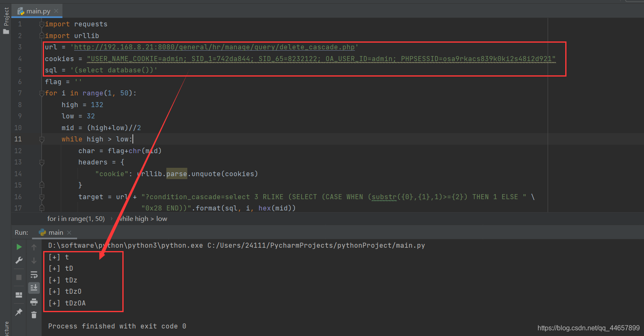Click console output '[+] tDz' line
Image resolution: width=644 pixels, height=336 pixels.
[63, 280]
